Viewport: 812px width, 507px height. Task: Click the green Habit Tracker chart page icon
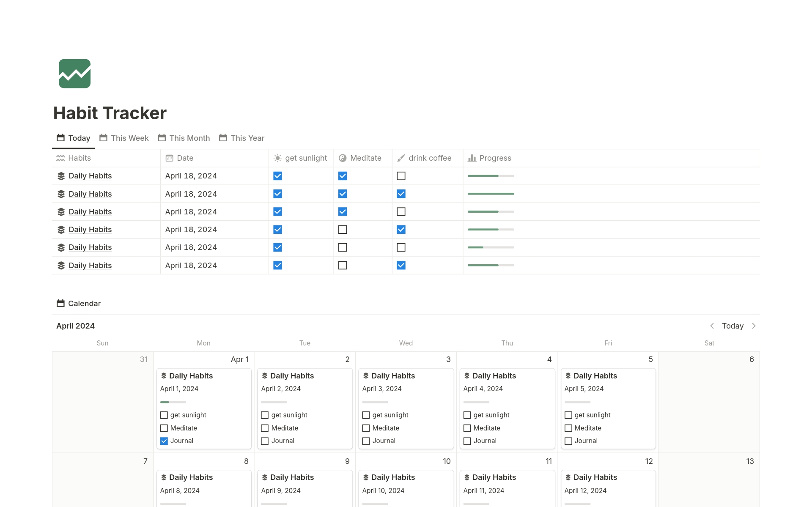point(74,74)
